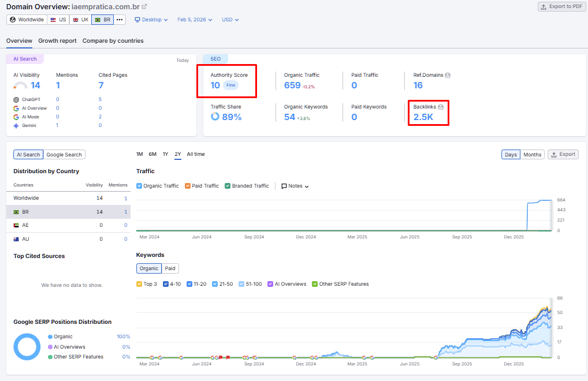Image resolution: width=588 pixels, height=381 pixels.
Task: Open the Desktop device dropdown
Action: coord(151,19)
